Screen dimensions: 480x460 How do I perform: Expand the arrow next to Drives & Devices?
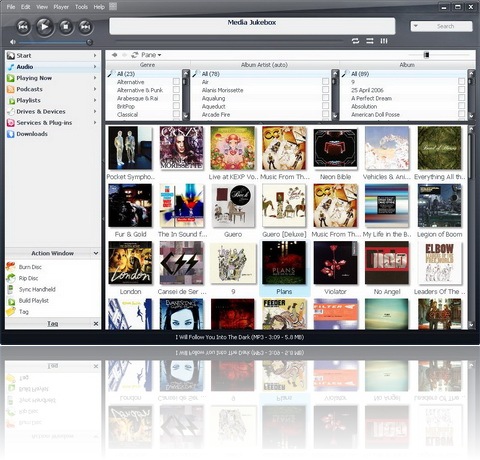[x=95, y=111]
